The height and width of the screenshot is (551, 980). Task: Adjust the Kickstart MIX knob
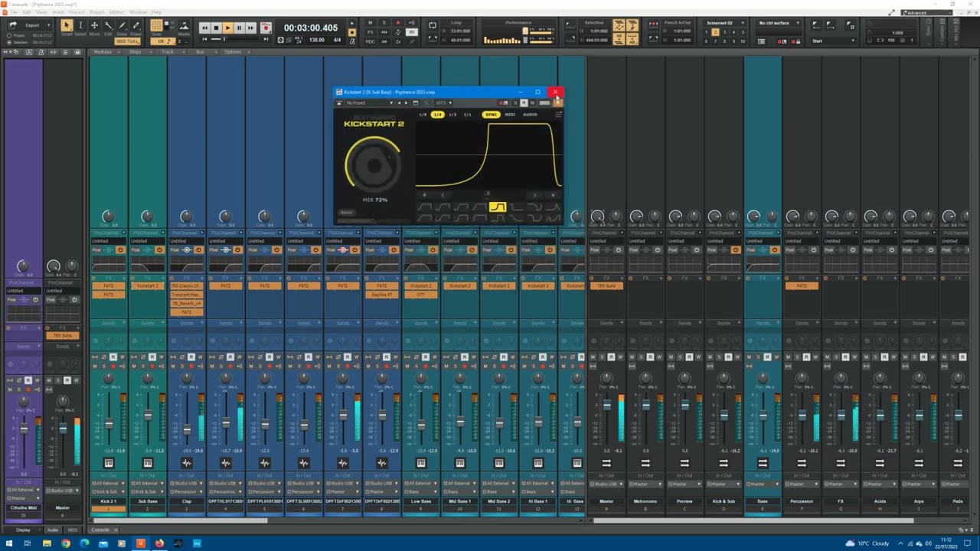(374, 165)
